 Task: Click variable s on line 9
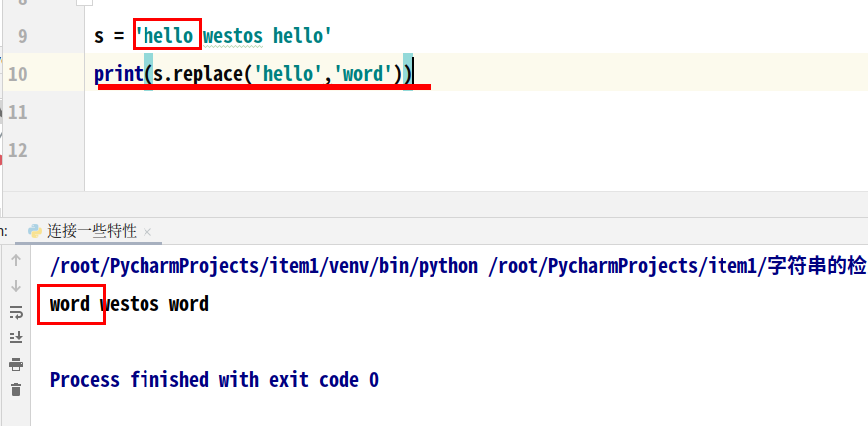[99, 36]
